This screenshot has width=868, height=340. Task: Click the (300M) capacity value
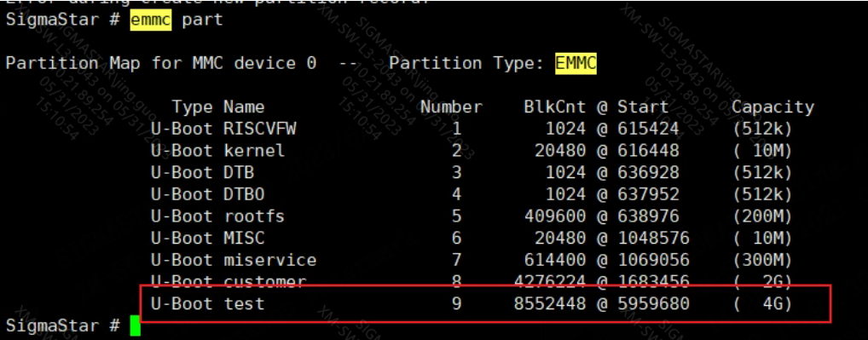(x=762, y=260)
